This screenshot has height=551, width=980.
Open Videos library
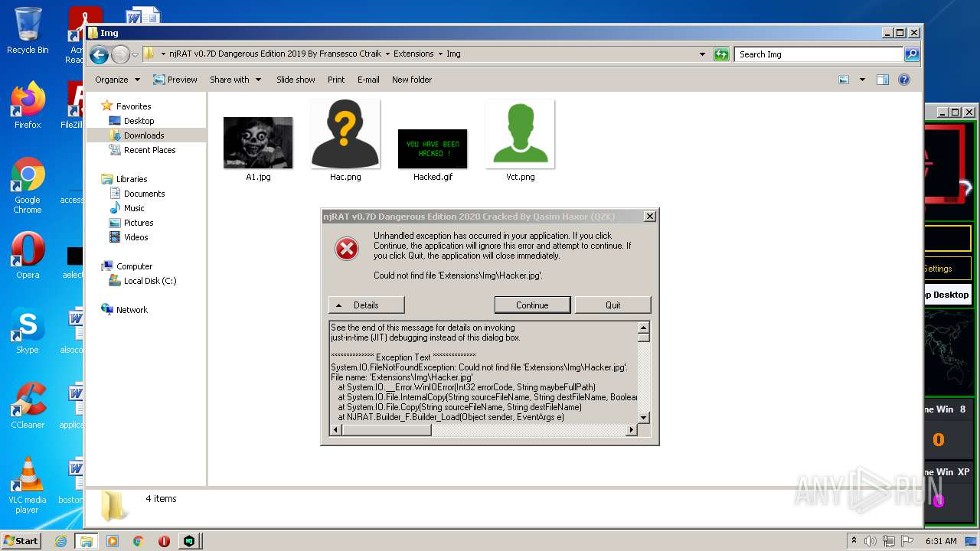click(136, 237)
